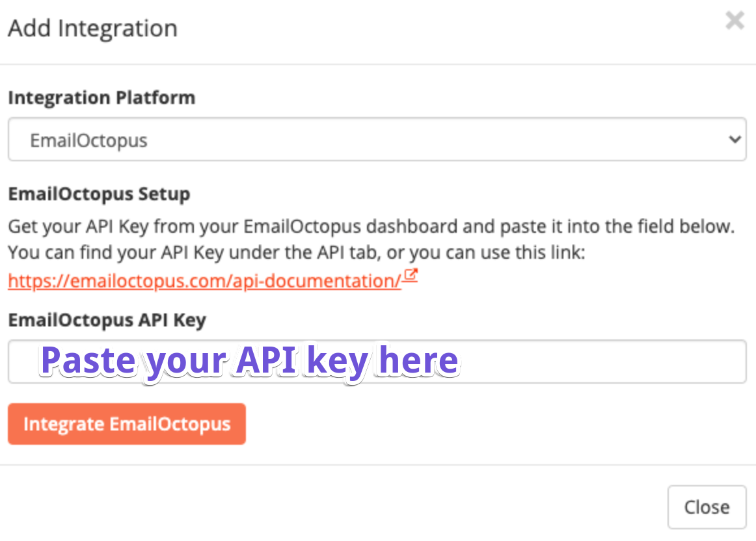Click the Add Integration title text
Viewport: 756px width, 541px height.
point(93,28)
